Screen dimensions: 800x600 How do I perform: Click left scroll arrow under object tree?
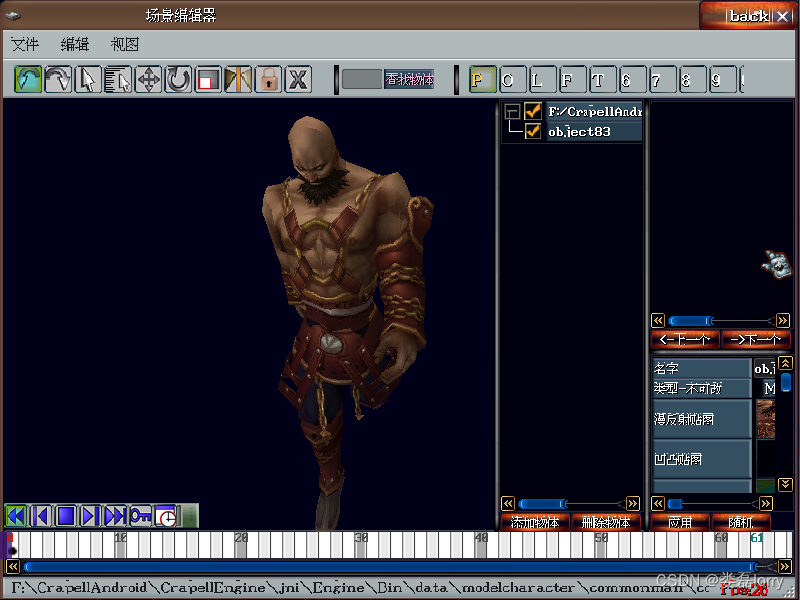tap(508, 504)
